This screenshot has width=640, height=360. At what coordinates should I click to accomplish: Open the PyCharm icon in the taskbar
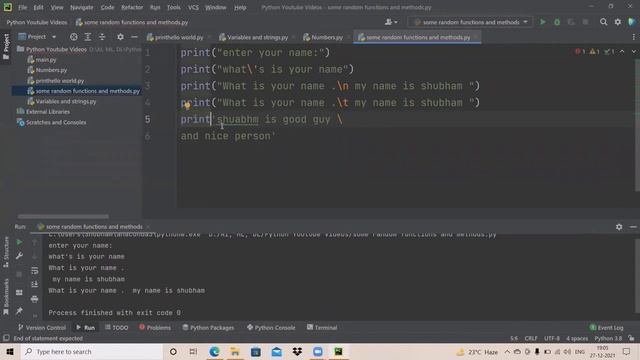point(338,351)
